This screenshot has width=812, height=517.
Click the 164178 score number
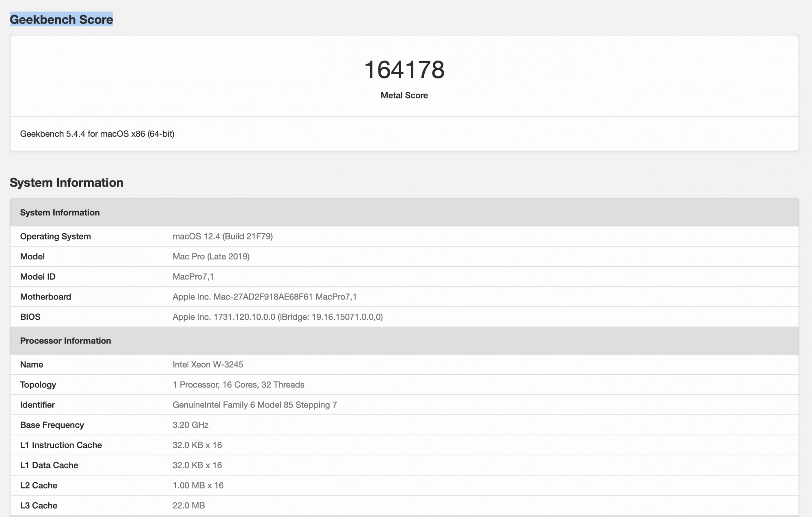click(404, 70)
